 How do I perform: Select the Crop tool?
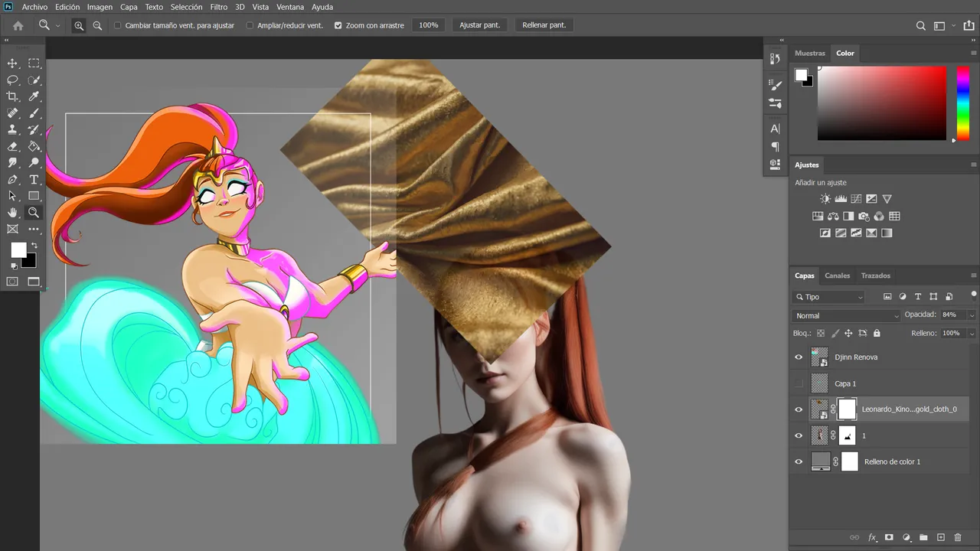point(12,96)
